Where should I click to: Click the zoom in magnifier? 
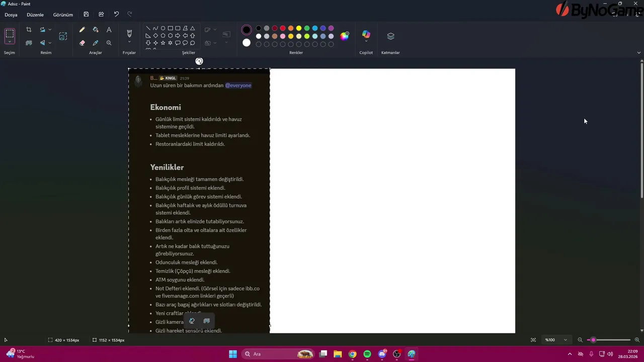(x=637, y=340)
